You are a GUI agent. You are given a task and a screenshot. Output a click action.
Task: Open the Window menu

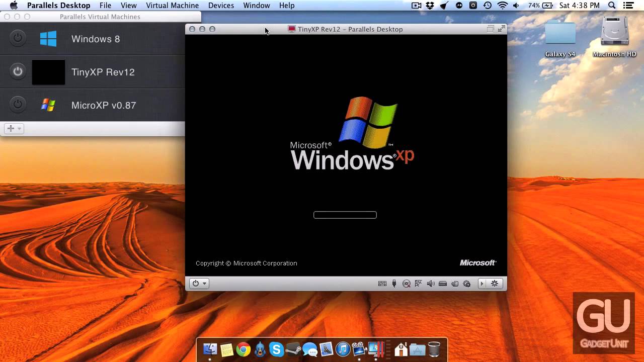pos(257,6)
